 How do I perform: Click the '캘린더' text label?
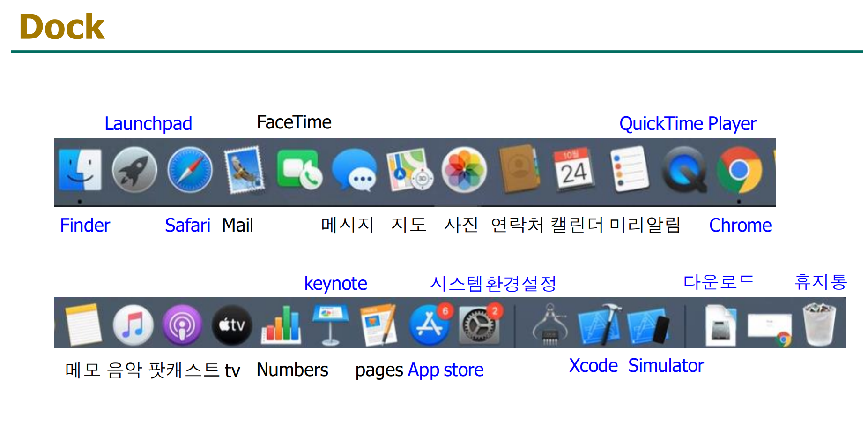point(577,225)
